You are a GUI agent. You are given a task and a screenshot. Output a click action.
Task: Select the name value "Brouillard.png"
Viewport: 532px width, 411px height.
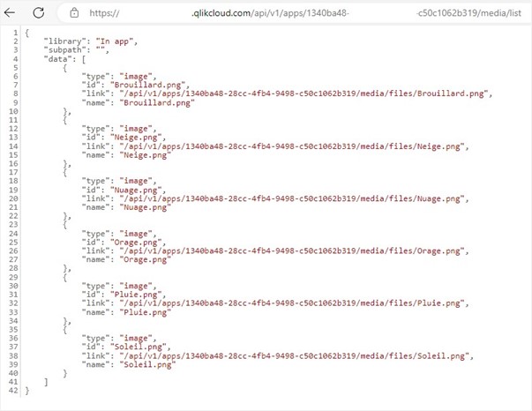(x=157, y=102)
